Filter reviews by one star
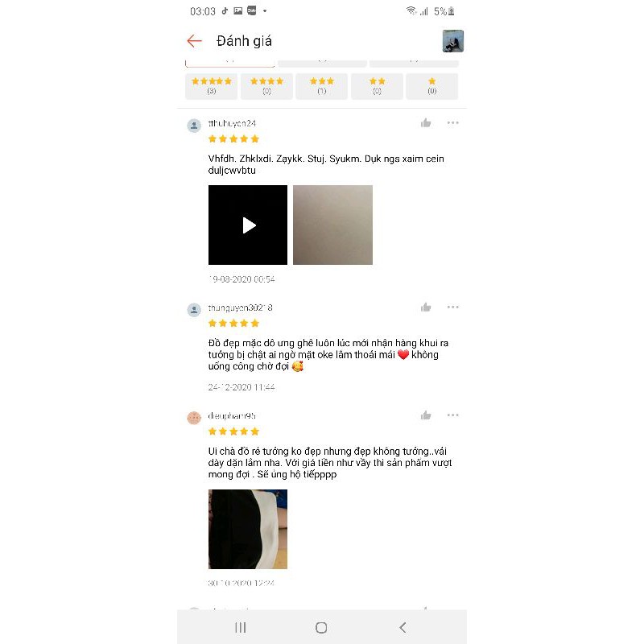 point(431,86)
